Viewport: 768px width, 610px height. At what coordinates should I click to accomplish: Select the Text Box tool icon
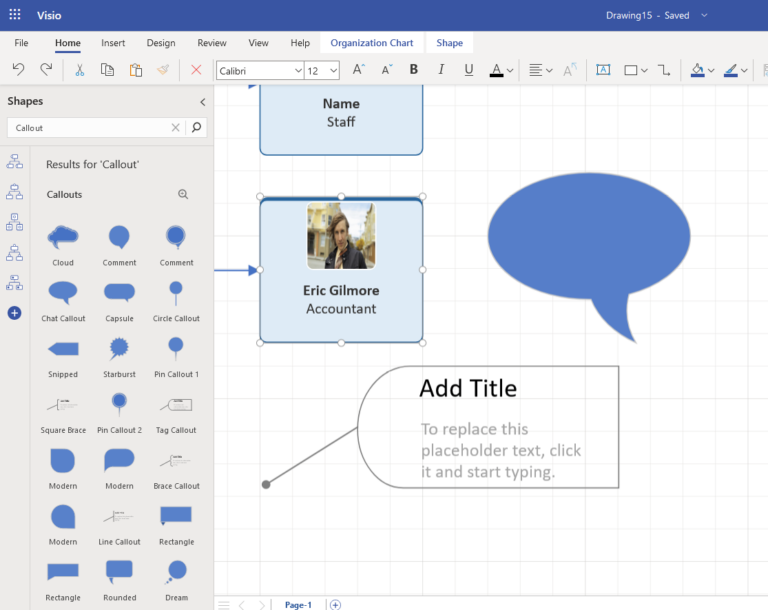(603, 70)
